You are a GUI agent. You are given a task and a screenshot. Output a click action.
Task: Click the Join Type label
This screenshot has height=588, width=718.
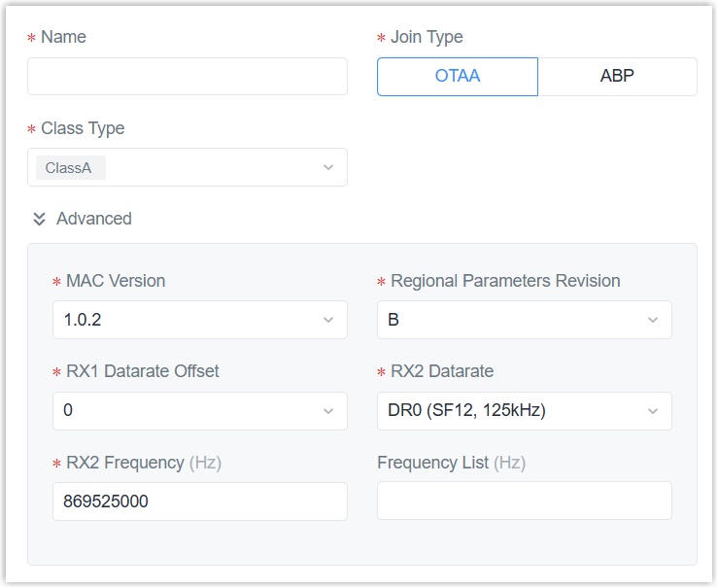pyautogui.click(x=427, y=37)
